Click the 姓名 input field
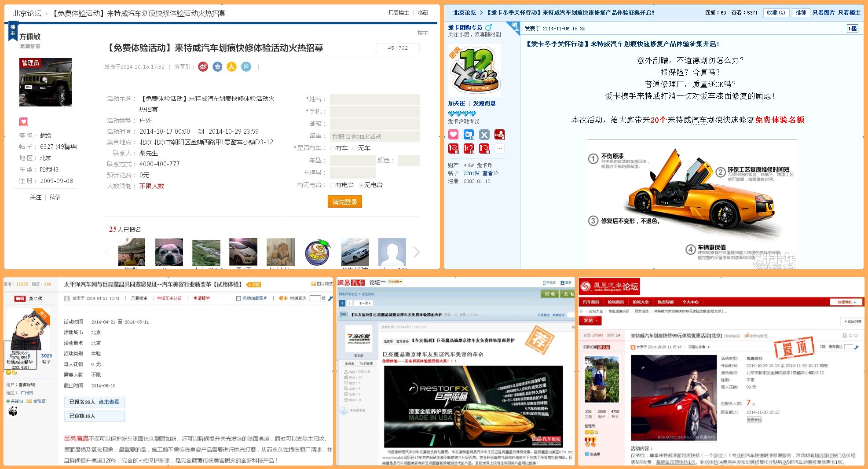The width and height of the screenshot is (868, 469). click(x=374, y=99)
